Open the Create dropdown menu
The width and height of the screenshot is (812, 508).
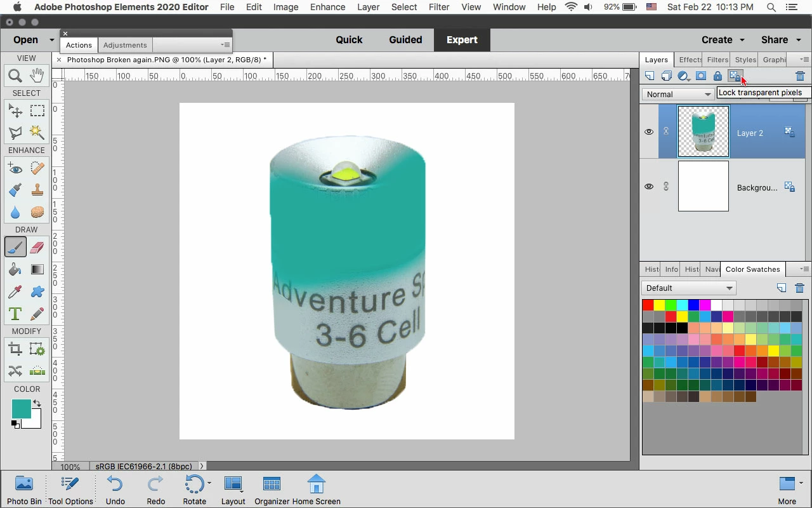coord(723,39)
